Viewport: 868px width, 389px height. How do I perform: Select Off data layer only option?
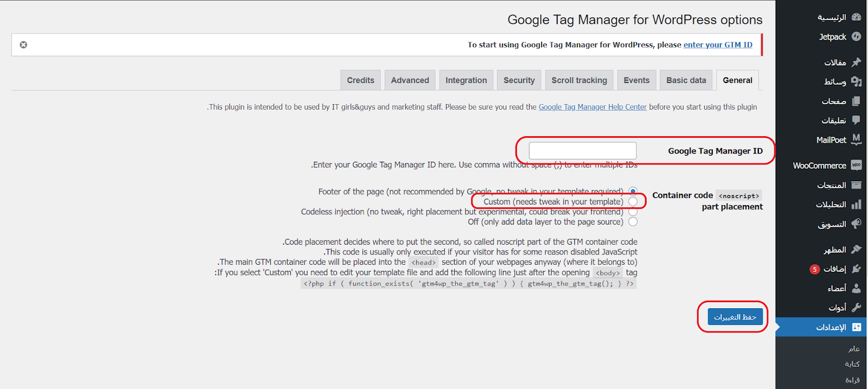click(x=633, y=221)
